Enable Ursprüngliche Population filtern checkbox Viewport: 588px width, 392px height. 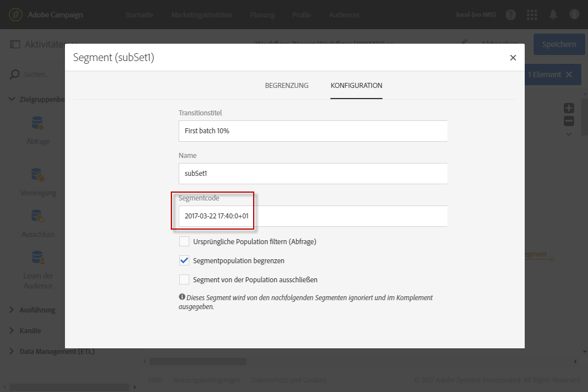click(184, 241)
